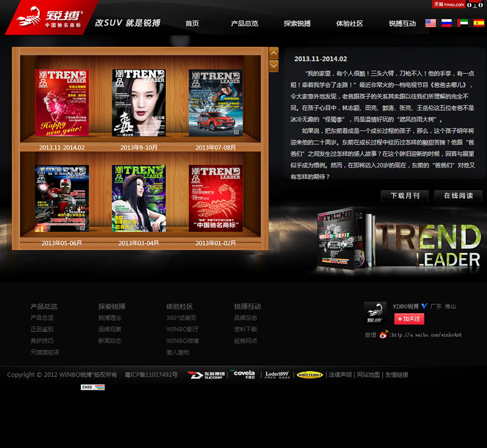Click the bookshelf down arrow
487x448 pixels.
tap(274, 66)
